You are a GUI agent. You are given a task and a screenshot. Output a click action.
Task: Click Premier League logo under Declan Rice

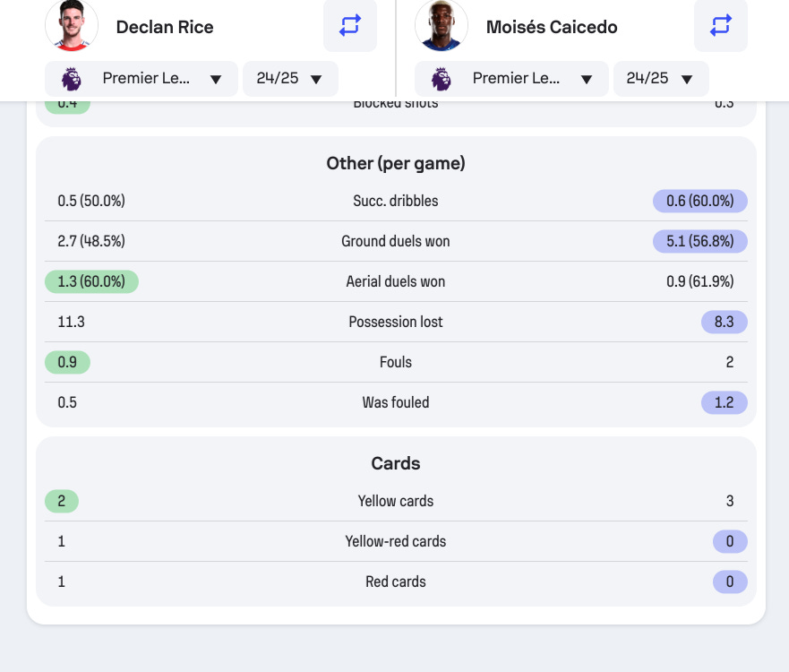[x=72, y=79]
